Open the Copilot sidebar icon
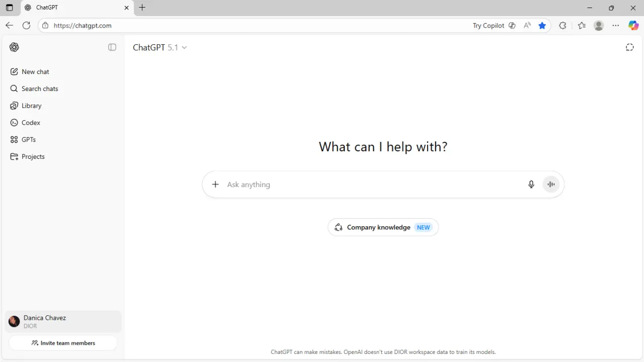Image resolution: width=644 pixels, height=362 pixels. click(633, 26)
